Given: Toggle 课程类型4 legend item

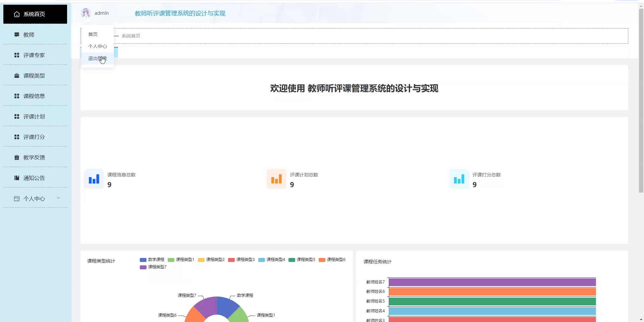Looking at the screenshot, I should coord(272,260).
